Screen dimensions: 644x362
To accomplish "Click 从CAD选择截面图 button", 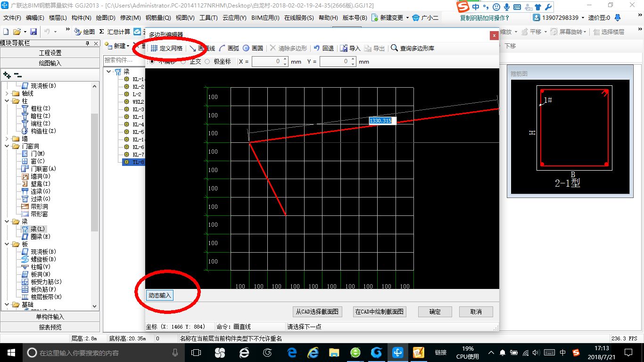I will pyautogui.click(x=317, y=312).
